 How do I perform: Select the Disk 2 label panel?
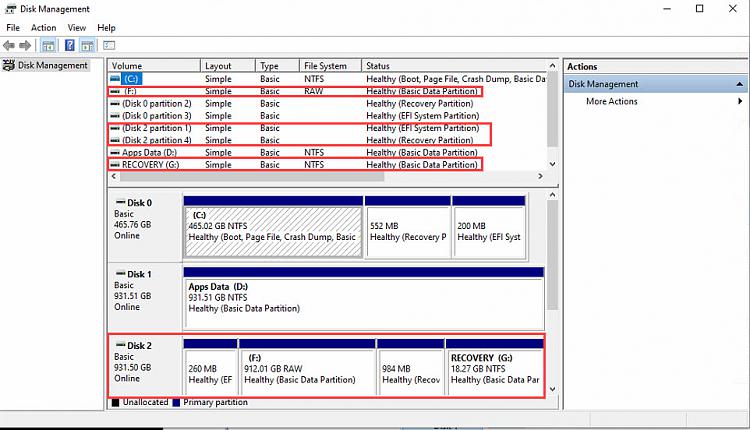[145, 366]
